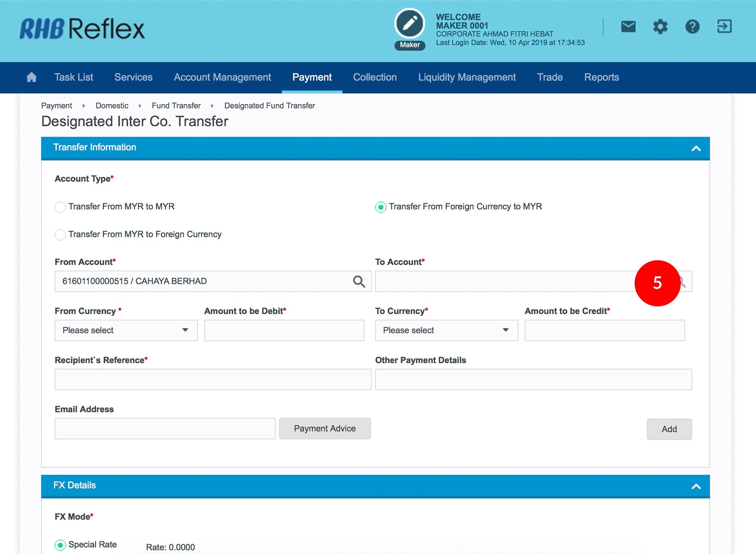Open the Collection menu
756x554 pixels.
click(375, 77)
